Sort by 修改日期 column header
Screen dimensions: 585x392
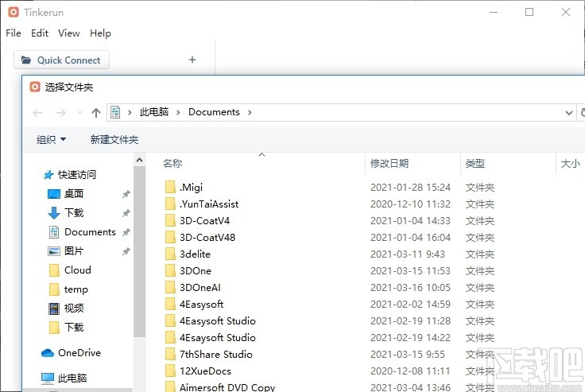pos(389,163)
